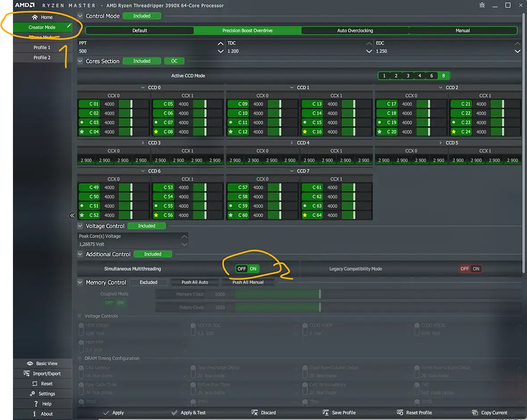Open Profile 1 in sidebar

click(x=42, y=47)
